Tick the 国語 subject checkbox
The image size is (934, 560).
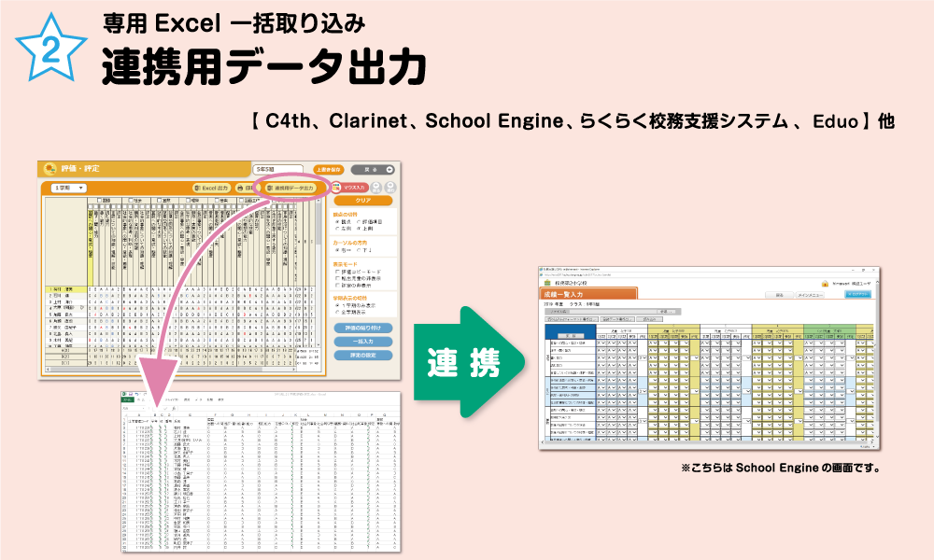coord(99,202)
